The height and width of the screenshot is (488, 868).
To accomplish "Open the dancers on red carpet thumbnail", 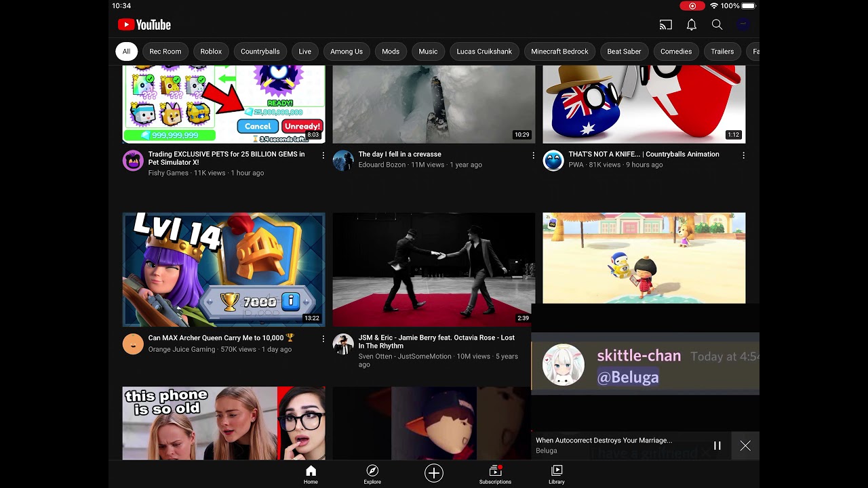I will point(434,270).
